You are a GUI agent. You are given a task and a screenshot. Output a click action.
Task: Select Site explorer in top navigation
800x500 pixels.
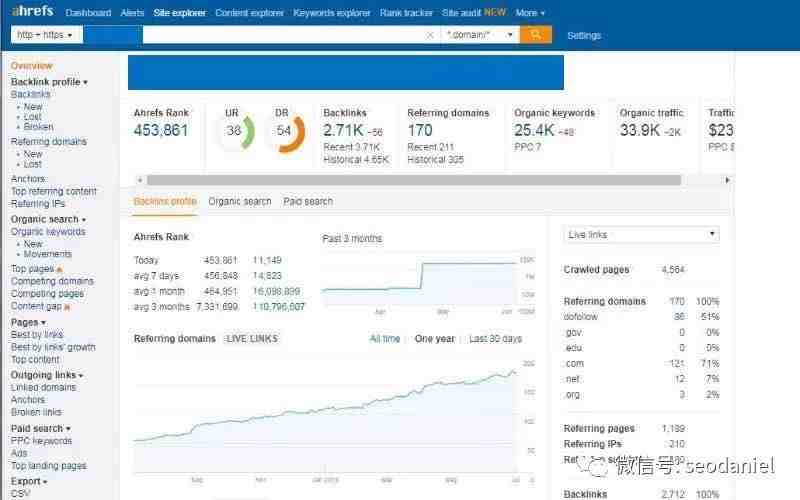(180, 13)
